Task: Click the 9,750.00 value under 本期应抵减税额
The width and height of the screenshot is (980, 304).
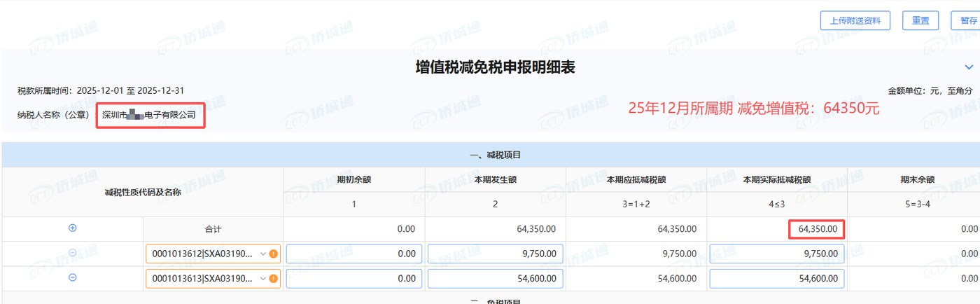Action: pyautogui.click(x=680, y=254)
